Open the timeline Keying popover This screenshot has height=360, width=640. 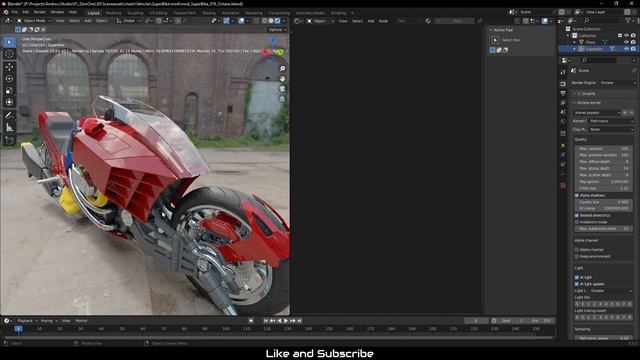49,321
